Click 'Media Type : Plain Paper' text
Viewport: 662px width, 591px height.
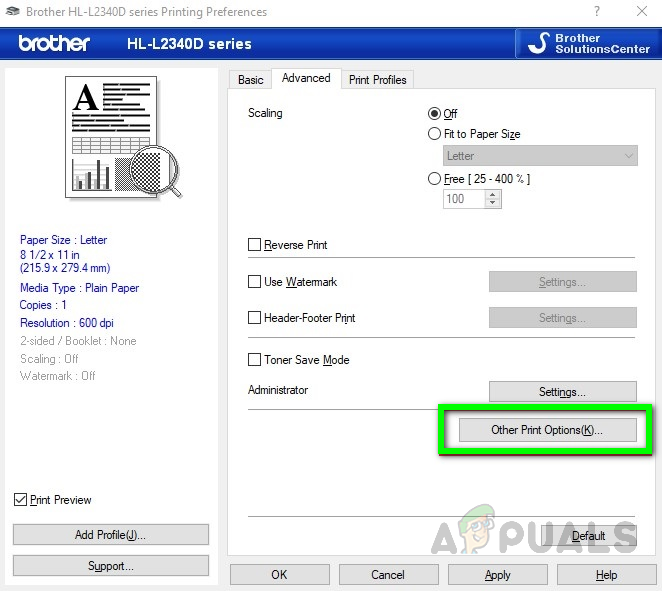point(79,288)
